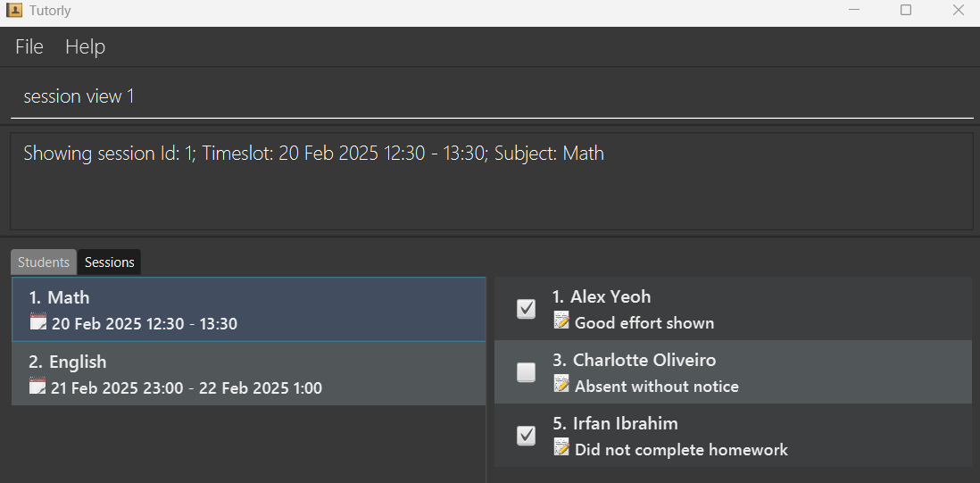Select the English session entry
The width and height of the screenshot is (980, 483).
pos(249,374)
